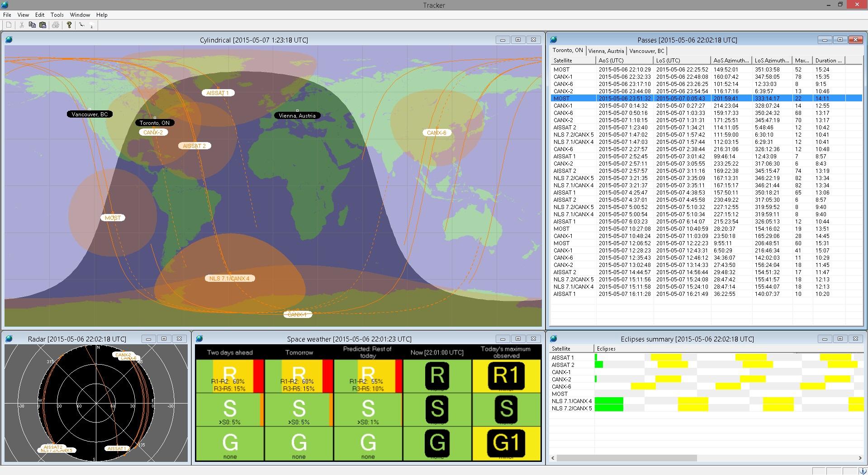868x475 pixels.
Task: Open the View menu
Action: point(23,15)
